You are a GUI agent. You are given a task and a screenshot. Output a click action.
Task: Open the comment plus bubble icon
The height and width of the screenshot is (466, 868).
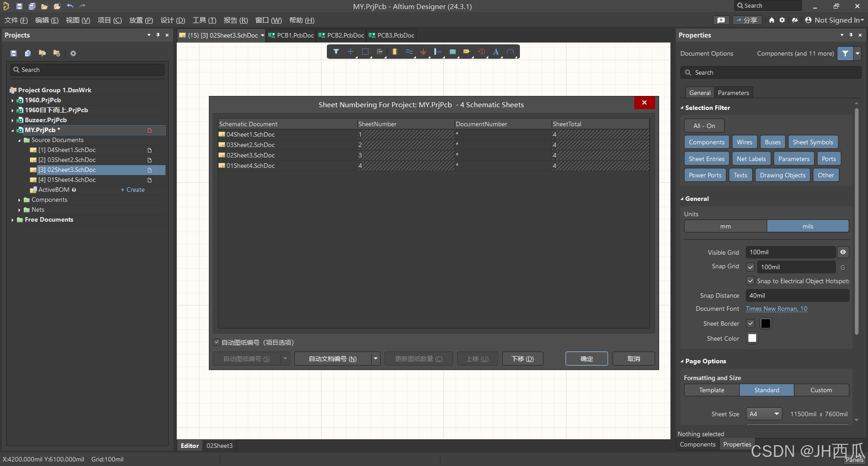[721, 20]
